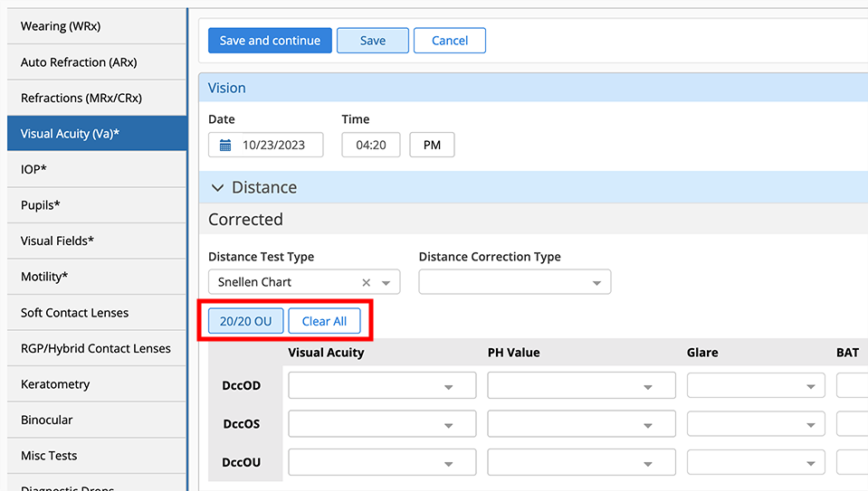Expand DccOD Visual Acuity dropdown

(448, 386)
